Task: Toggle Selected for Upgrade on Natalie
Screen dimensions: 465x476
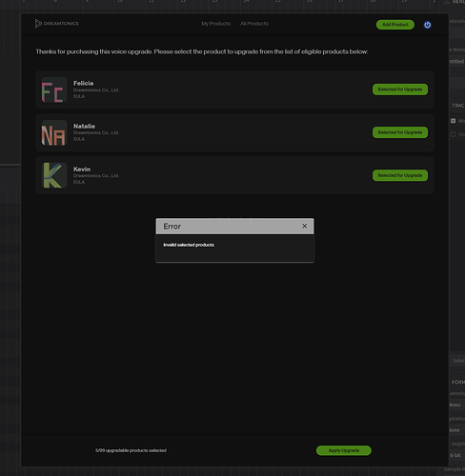Action: coord(400,132)
